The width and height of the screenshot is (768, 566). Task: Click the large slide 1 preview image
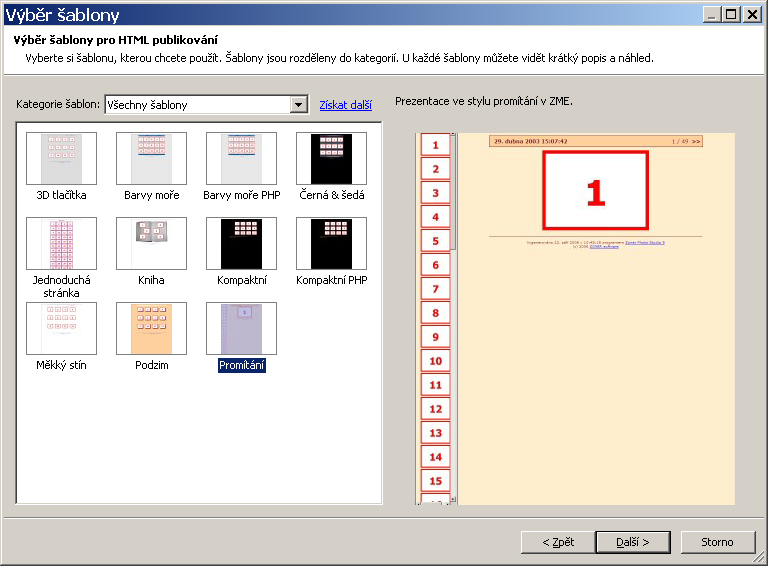tap(596, 190)
